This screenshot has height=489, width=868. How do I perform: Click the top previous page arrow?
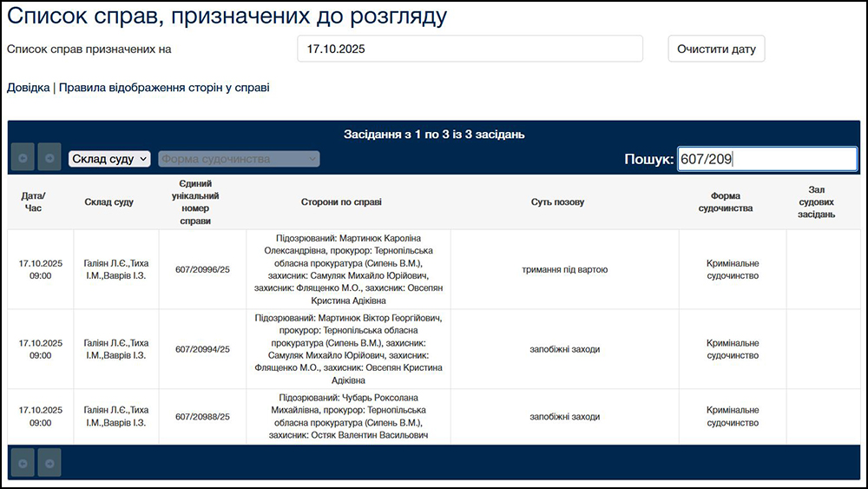click(22, 157)
